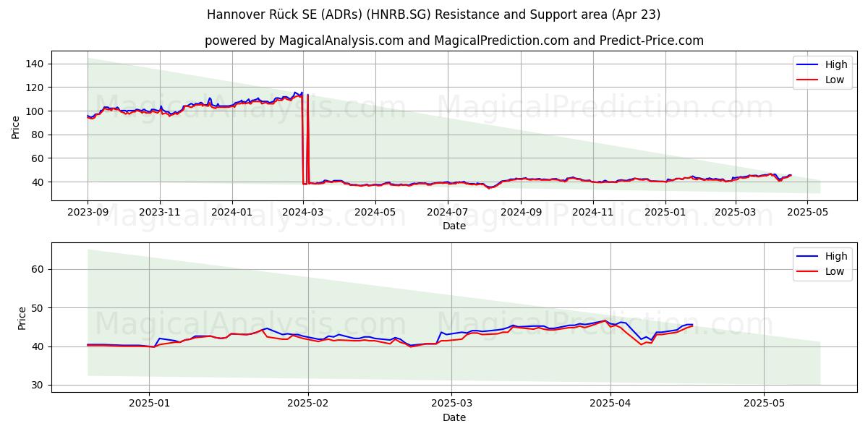Screen dimensions: 868x434
Task: Click the 'Price' y-axis label of the bottom chart
Action: (x=22, y=318)
